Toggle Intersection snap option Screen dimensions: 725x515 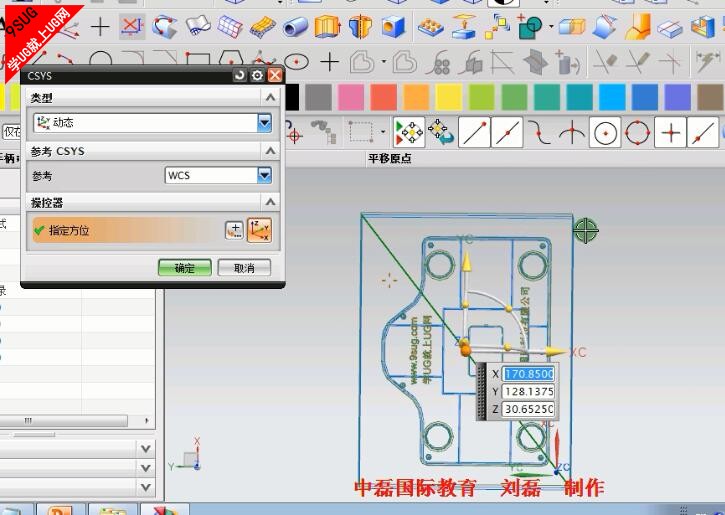click(572, 133)
